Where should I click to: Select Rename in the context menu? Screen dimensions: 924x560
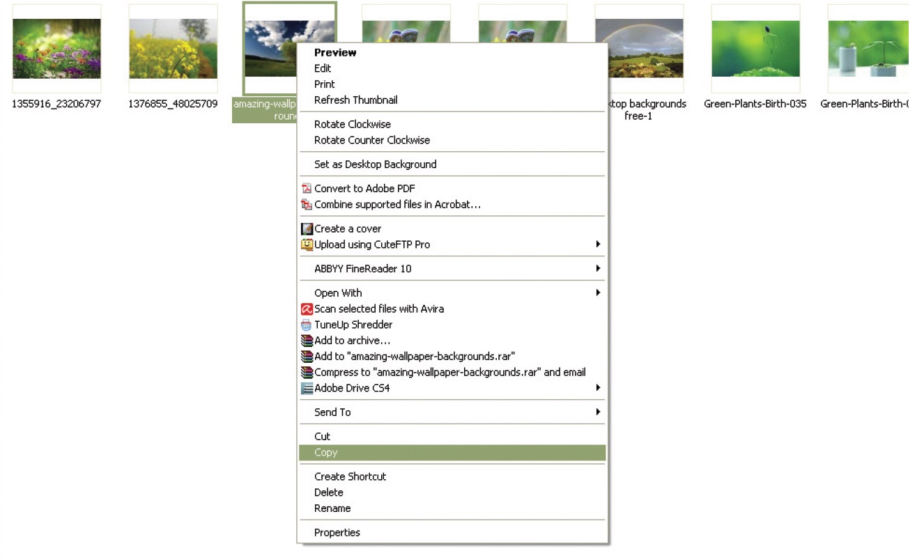pyautogui.click(x=332, y=508)
